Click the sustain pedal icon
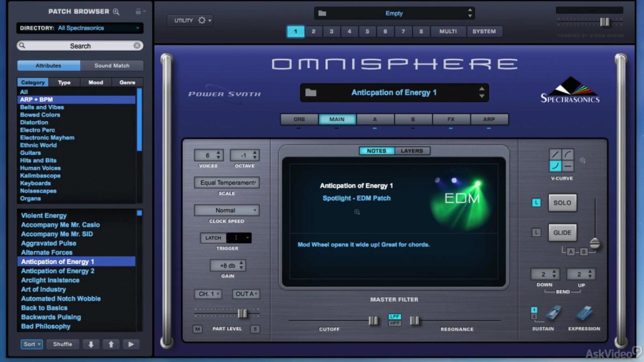Screen dimensions: 644x362 pyautogui.click(x=553, y=312)
